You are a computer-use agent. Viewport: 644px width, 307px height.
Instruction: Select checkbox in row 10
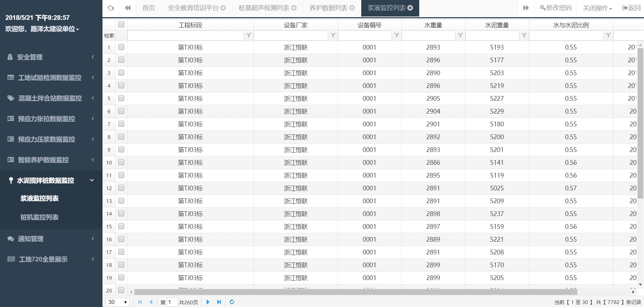point(121,162)
